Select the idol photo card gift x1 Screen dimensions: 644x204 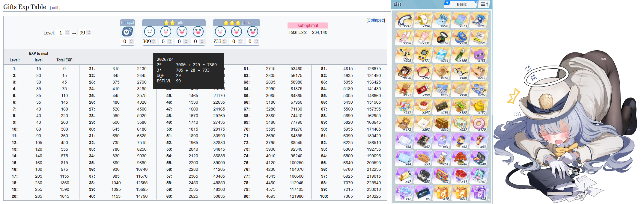tap(479, 176)
